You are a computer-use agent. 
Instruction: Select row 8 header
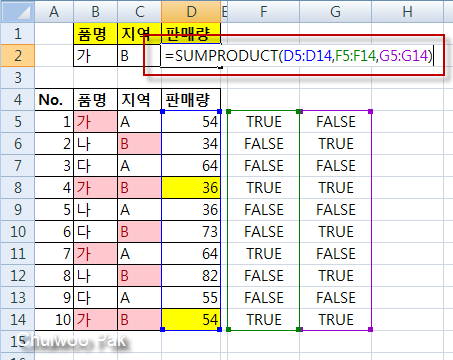point(18,188)
